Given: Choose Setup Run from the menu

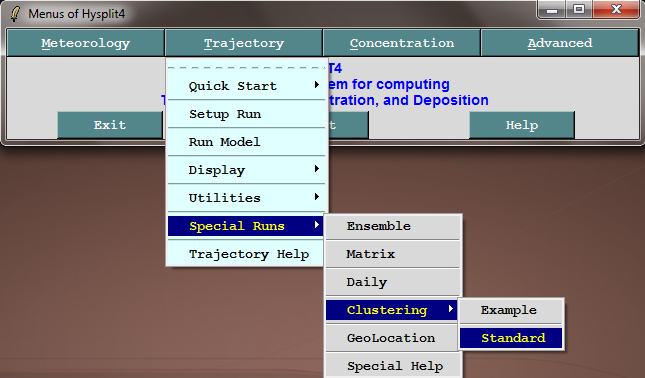Looking at the screenshot, I should coord(247,114).
